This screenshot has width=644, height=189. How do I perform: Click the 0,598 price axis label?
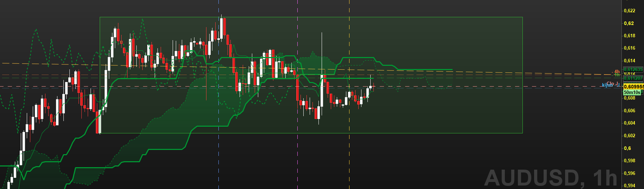pyautogui.click(x=630, y=160)
